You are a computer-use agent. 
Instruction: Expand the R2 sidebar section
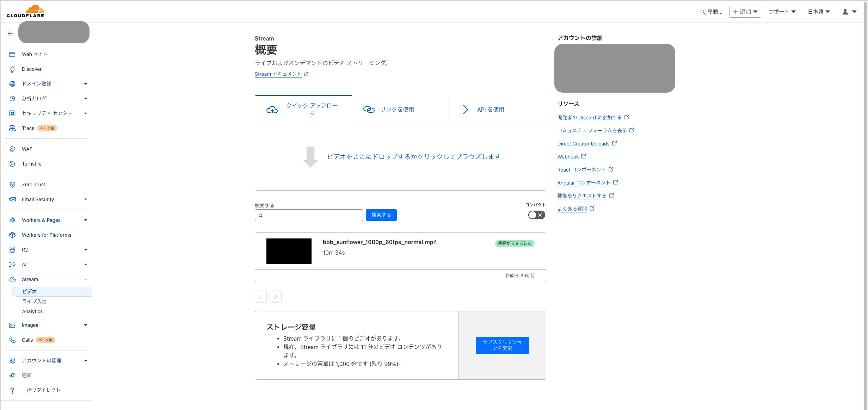(x=85, y=249)
